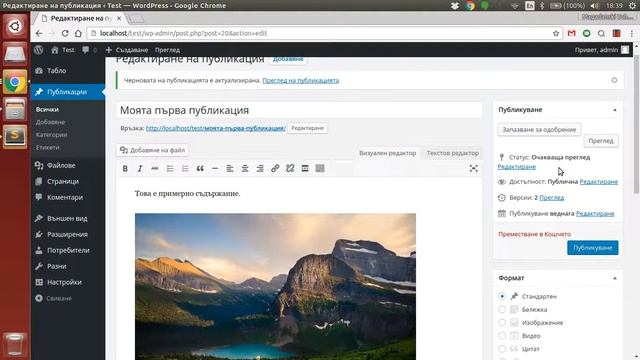Insert Read More tag

click(x=305, y=169)
